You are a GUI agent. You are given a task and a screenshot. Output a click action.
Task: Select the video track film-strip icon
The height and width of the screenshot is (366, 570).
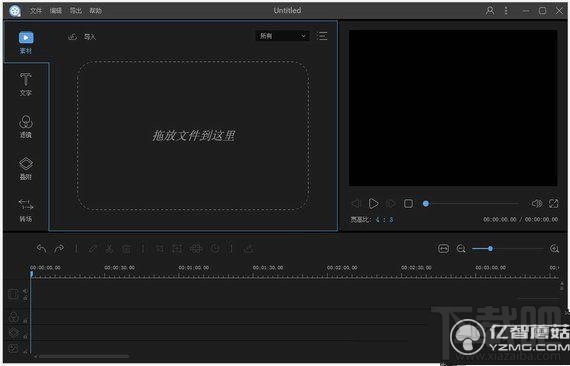pos(13,294)
